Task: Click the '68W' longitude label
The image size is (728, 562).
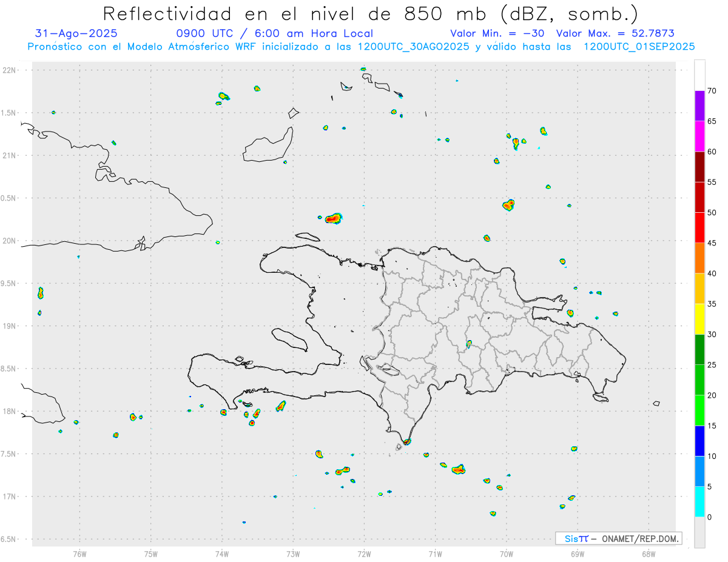Action: [x=649, y=554]
